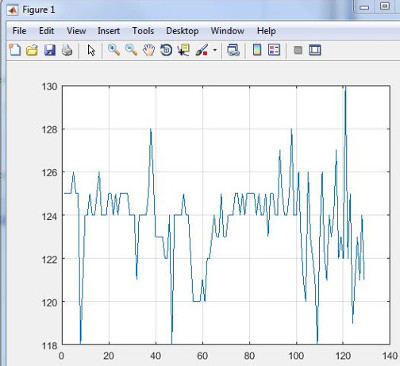Click the x-axis label 80
Image resolution: width=400 pixels, height=366 pixels.
click(249, 356)
